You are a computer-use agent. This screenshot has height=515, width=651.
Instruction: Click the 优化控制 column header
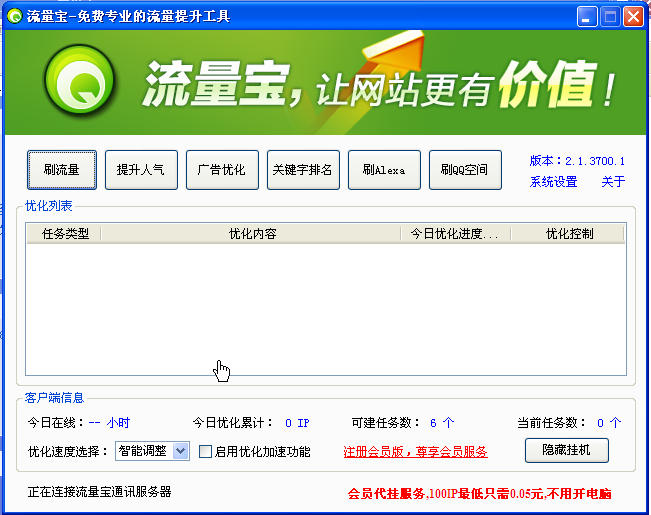coord(568,234)
